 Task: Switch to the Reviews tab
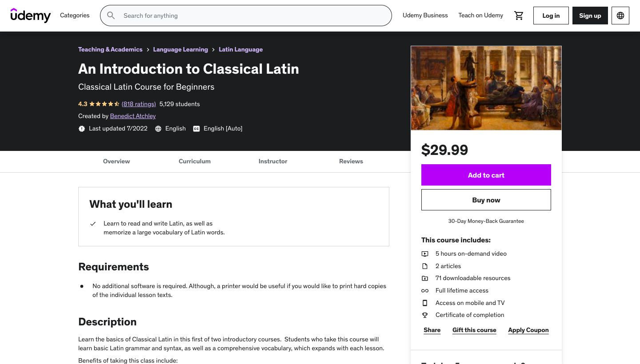[351, 162]
